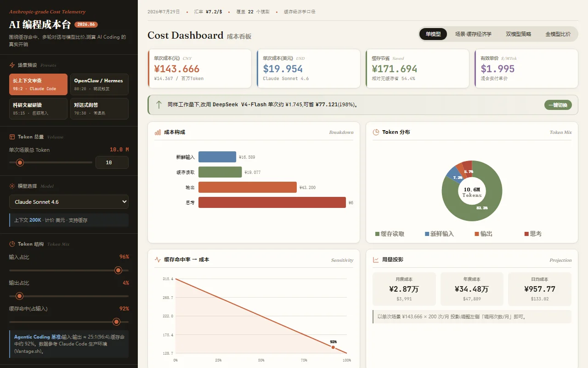Click the 输出占比 slider handle
The width and height of the screenshot is (588, 368).
coord(19,296)
